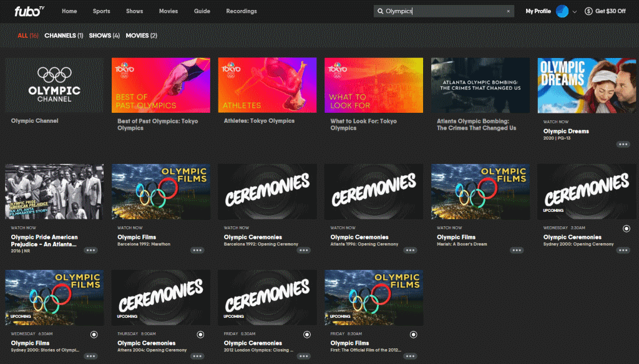Screen dimensions: 639x364
Task: Toggle record for Wednesday 6:30AM Olympic Films
Action: pos(94,335)
